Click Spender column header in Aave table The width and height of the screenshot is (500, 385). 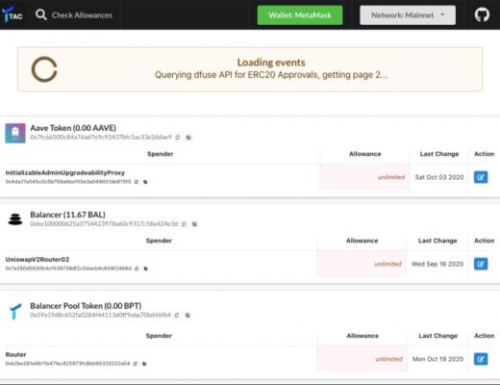(x=160, y=154)
